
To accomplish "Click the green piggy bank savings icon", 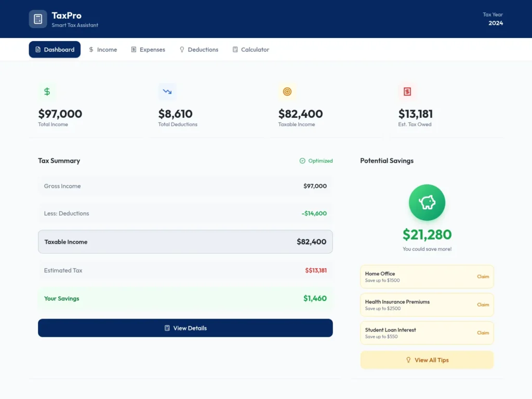I will coord(427,203).
